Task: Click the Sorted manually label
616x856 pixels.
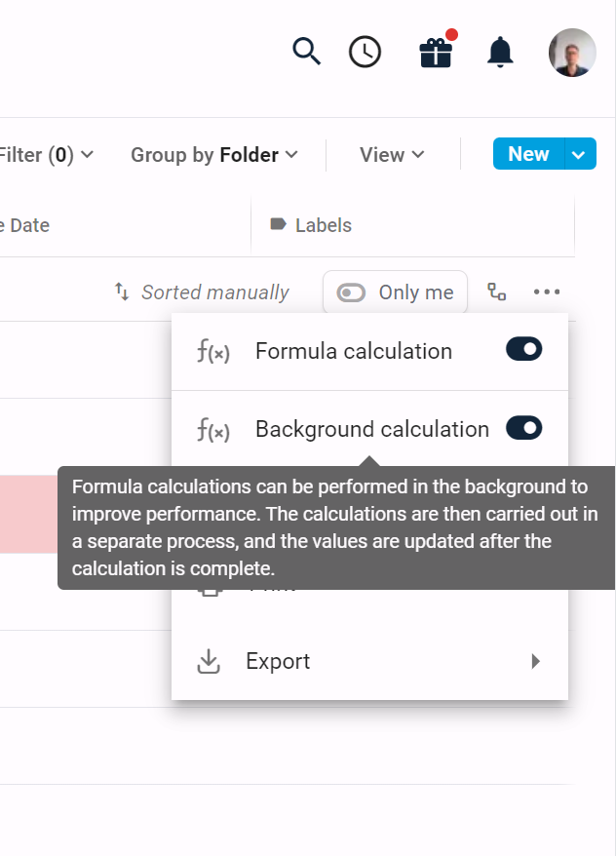Action: tap(215, 292)
